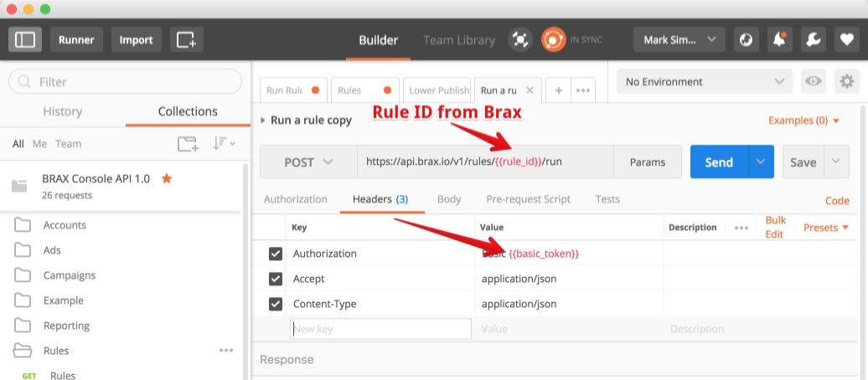Click the BRAX Console API collection folder icon
Image resolution: width=868 pixels, height=380 pixels.
[19, 186]
